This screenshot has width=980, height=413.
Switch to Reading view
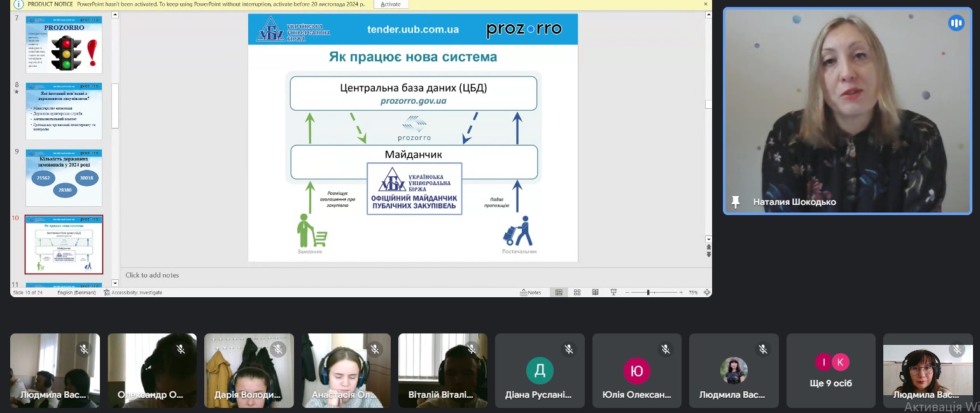pos(595,293)
